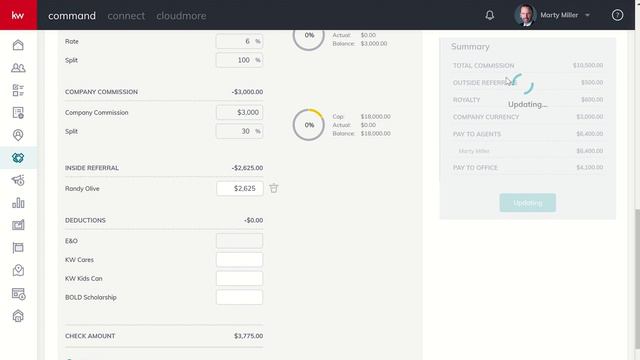640x360 pixels.
Task: Click COMPANY CURRENCY row in Summary
Action: [527, 117]
